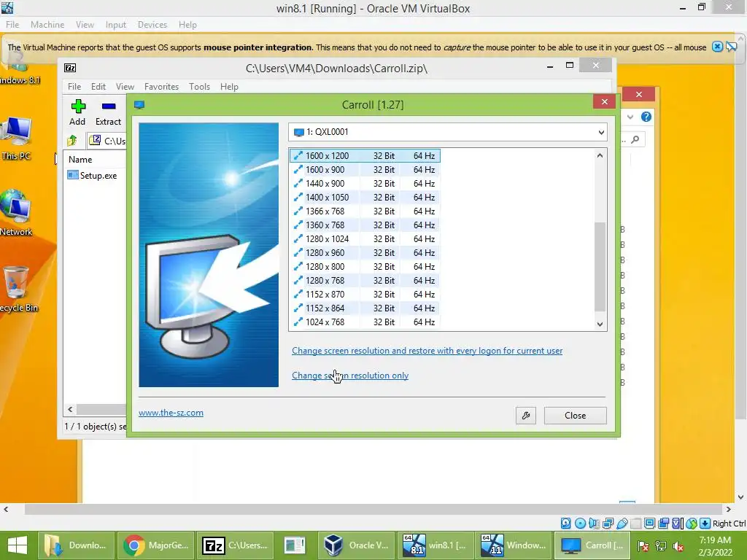
Task: Click the Action Center flag tray icon
Action: (643, 546)
